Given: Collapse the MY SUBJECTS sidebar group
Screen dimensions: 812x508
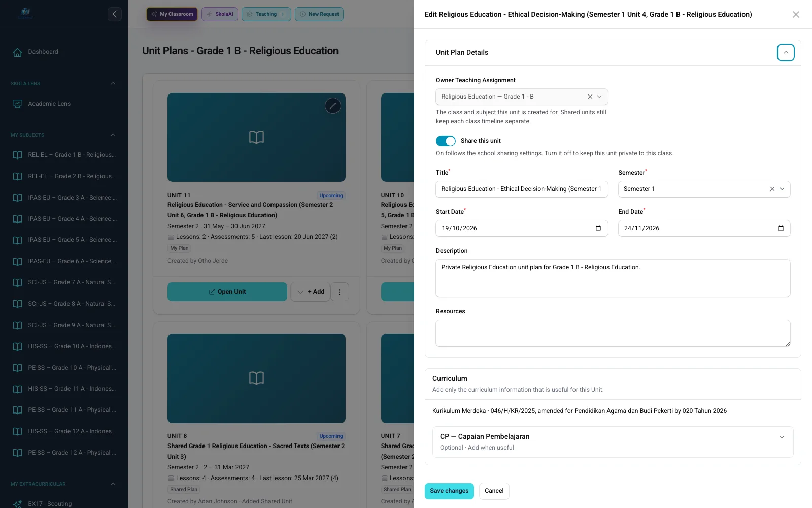Looking at the screenshot, I should point(113,135).
